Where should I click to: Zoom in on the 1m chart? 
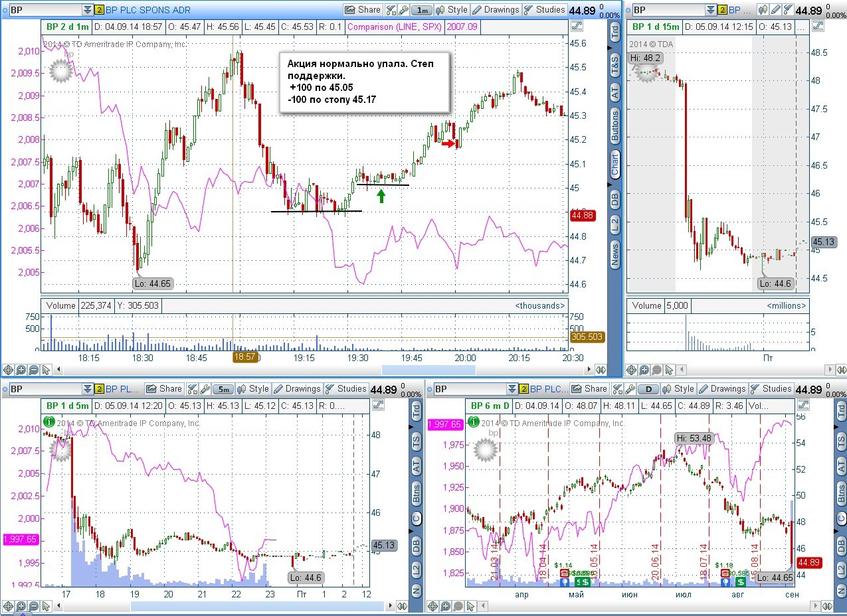coord(21,370)
